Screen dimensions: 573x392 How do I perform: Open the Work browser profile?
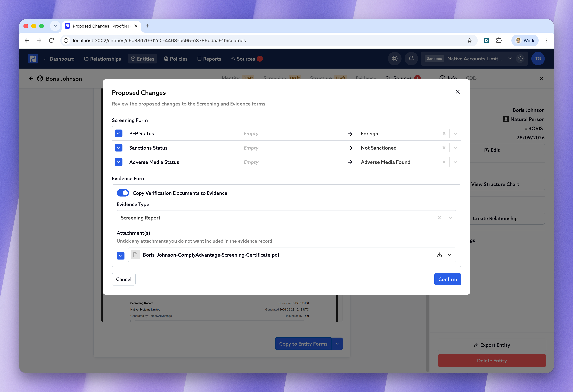coord(525,40)
